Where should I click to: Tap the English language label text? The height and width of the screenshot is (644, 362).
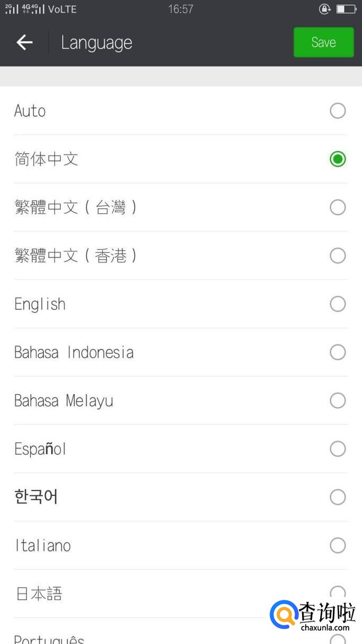pyautogui.click(x=40, y=304)
